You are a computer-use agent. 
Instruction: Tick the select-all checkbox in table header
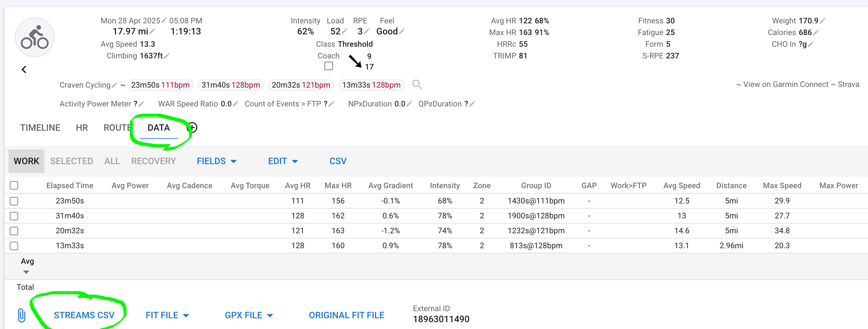pyautogui.click(x=14, y=185)
